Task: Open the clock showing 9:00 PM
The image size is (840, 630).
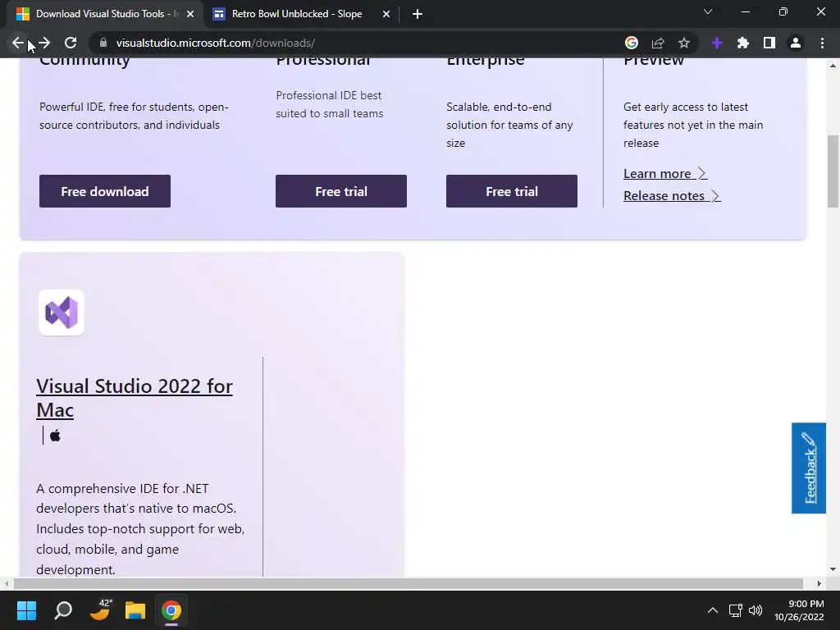Action: click(799, 610)
